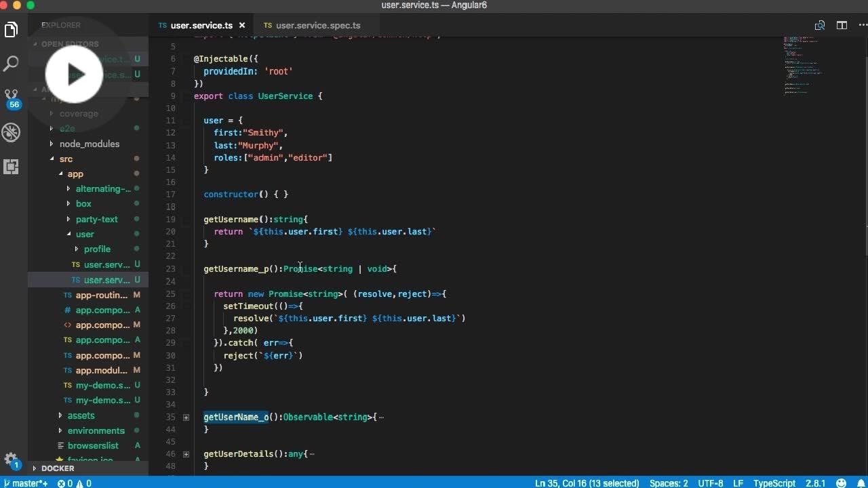Open the highlighted user.serv... file in explorer
Image resolution: width=868 pixels, height=488 pixels.
pos(88,280)
